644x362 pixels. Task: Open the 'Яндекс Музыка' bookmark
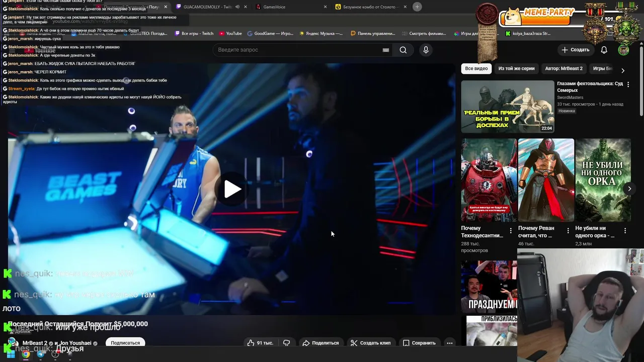click(x=321, y=34)
